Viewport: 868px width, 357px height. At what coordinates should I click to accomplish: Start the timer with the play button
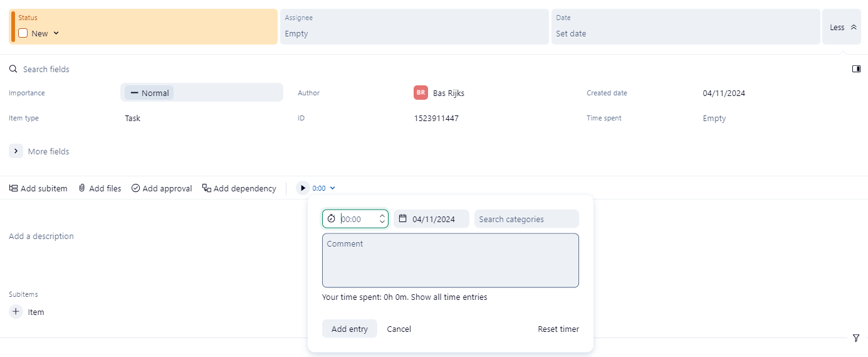(x=303, y=188)
